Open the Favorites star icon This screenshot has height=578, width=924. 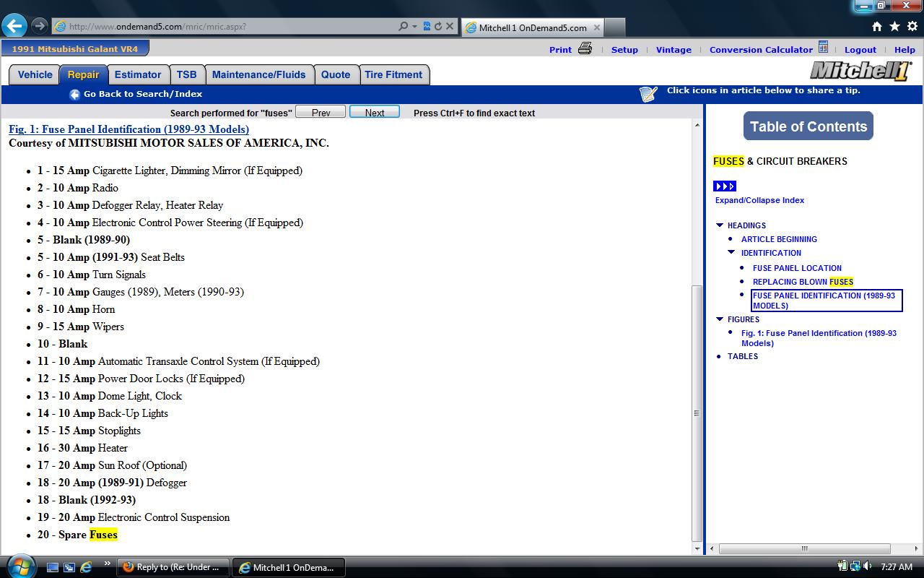[x=894, y=27]
